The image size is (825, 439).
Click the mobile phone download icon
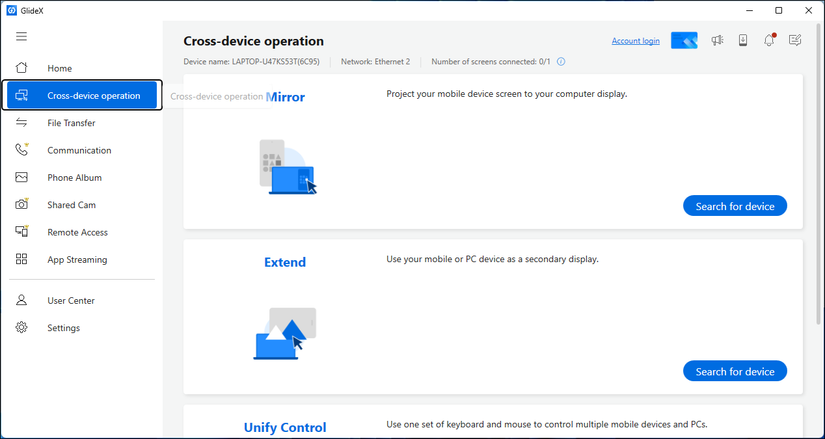743,40
